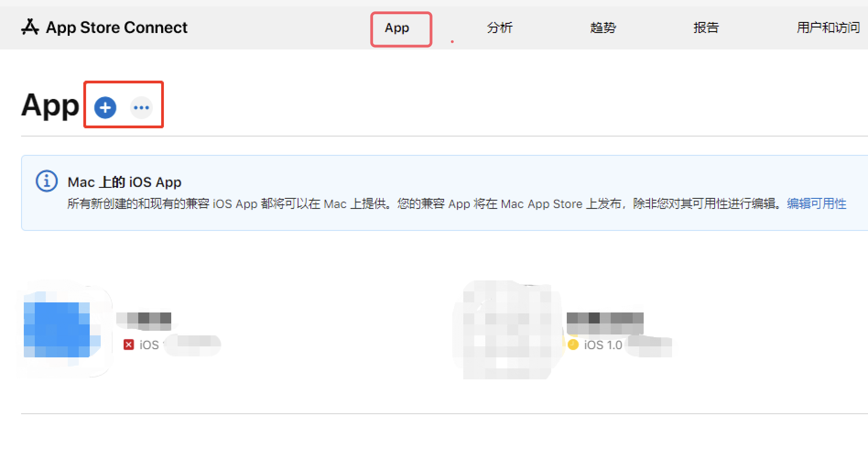The image size is (868, 449).
Task: Click the App Store Connect logo icon
Action: click(x=30, y=27)
